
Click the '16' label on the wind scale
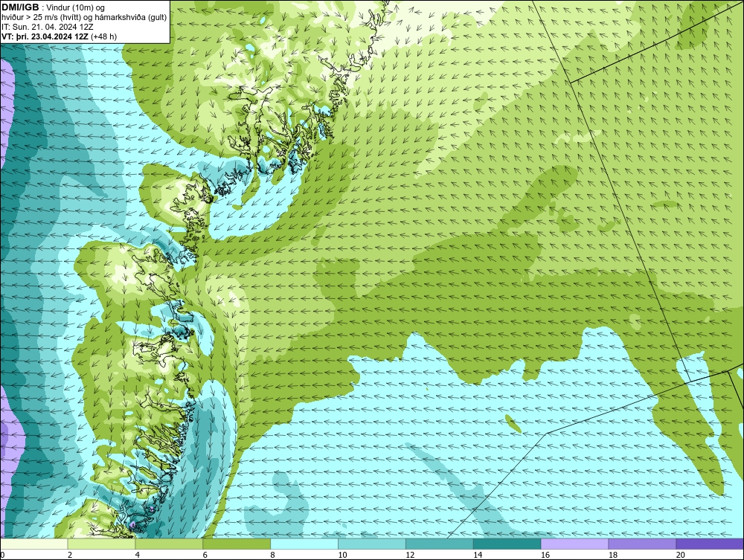click(545, 555)
